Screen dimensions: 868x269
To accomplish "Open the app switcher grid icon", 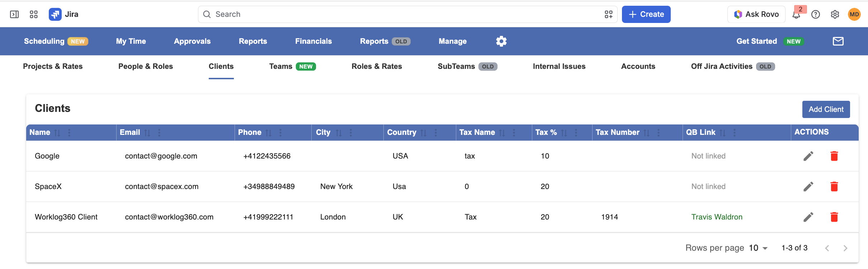I will [34, 14].
